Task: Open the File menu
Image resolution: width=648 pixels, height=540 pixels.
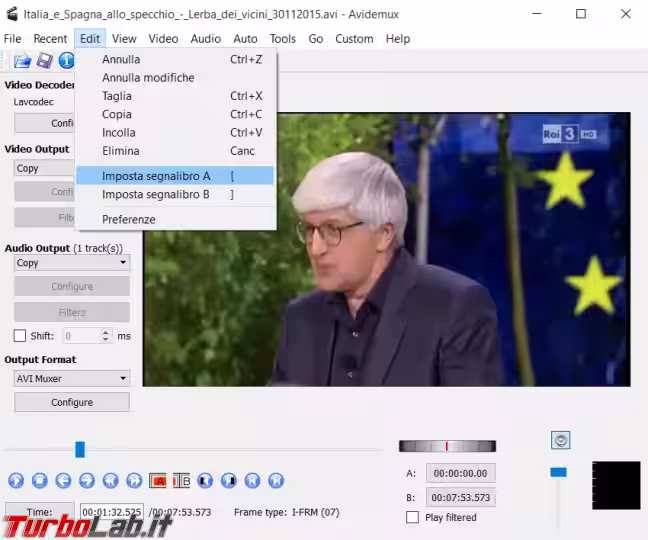Action: (x=12, y=39)
